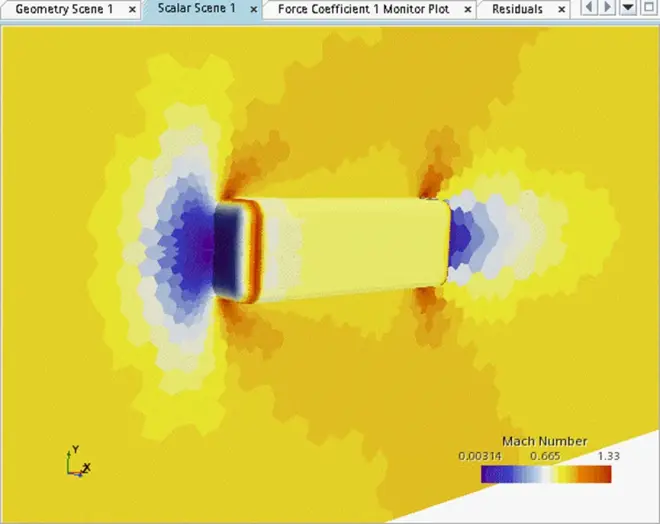This screenshot has width=660, height=524.
Task: Close the Scalar Scene 1 tab
Action: 253,9
